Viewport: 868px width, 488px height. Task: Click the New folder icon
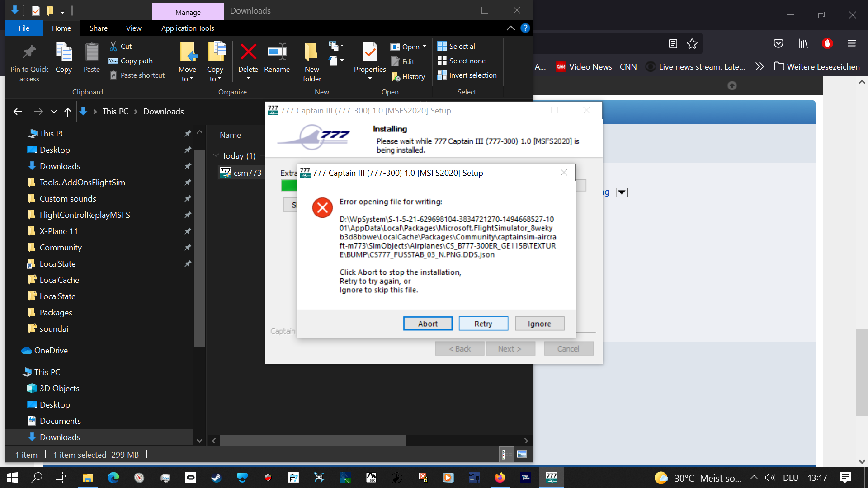point(311,52)
